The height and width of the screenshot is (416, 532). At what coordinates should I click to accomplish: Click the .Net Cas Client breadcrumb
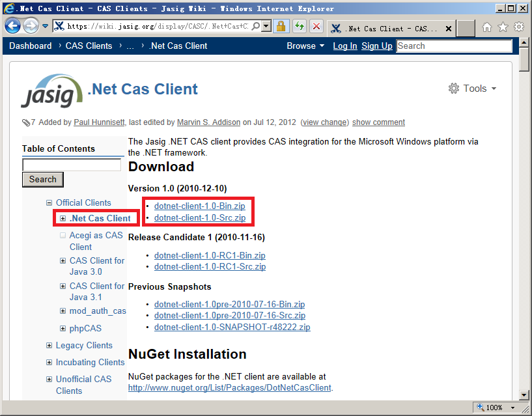pyautogui.click(x=178, y=46)
